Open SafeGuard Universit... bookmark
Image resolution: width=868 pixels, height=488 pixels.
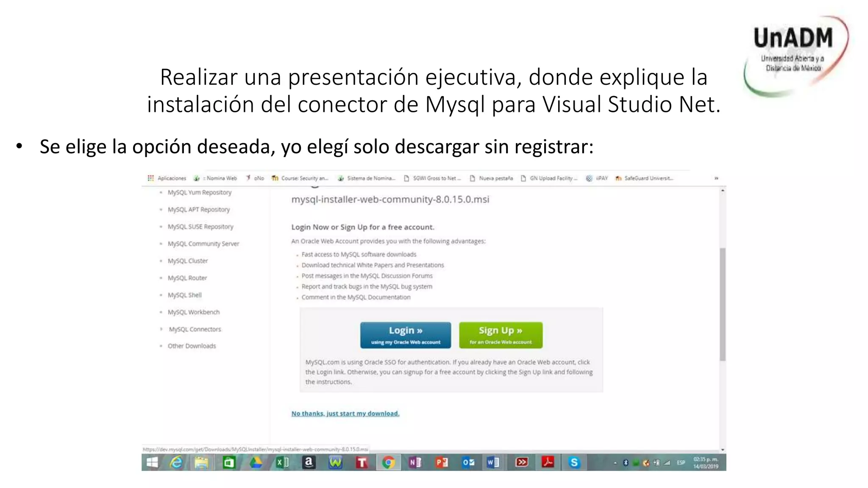tap(644, 178)
